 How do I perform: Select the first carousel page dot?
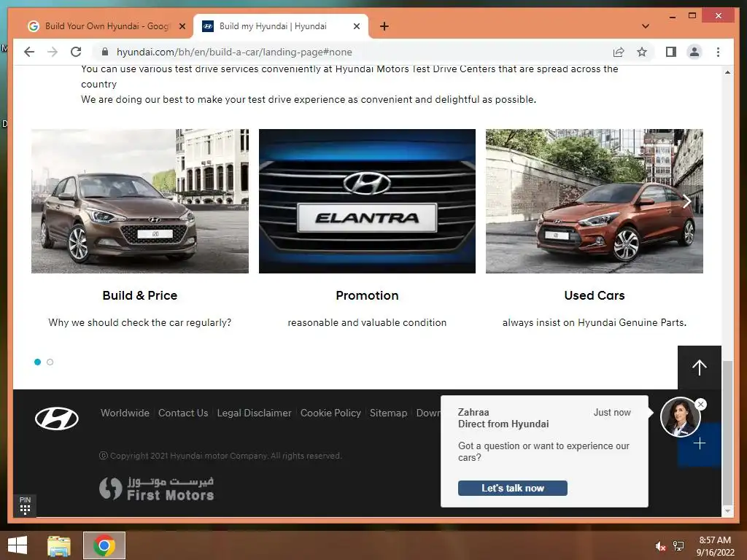point(38,362)
